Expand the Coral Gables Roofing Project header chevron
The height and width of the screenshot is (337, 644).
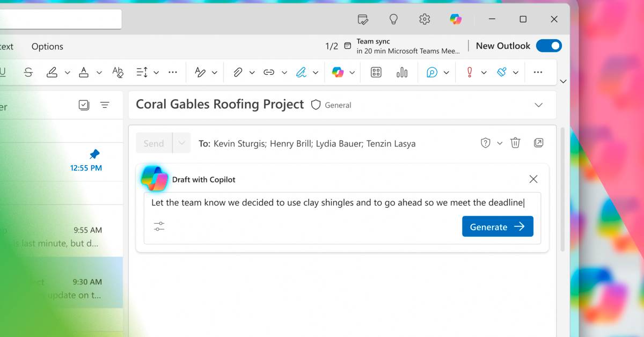click(x=539, y=105)
